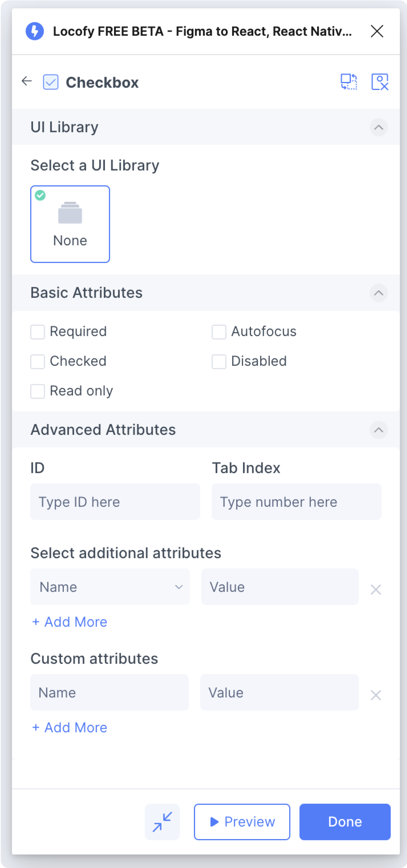This screenshot has width=407, height=868.
Task: Click the checkbox icon beside the Checkbox title
Action: (51, 82)
